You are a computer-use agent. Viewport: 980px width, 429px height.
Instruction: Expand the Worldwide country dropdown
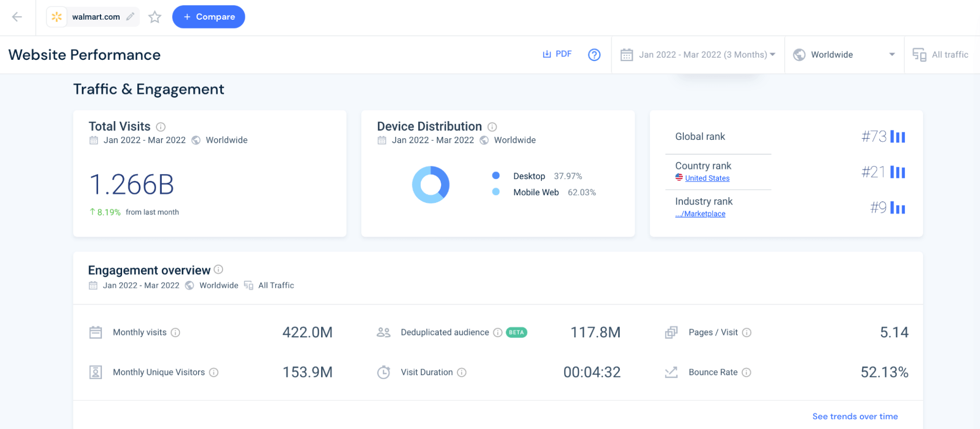(x=844, y=54)
